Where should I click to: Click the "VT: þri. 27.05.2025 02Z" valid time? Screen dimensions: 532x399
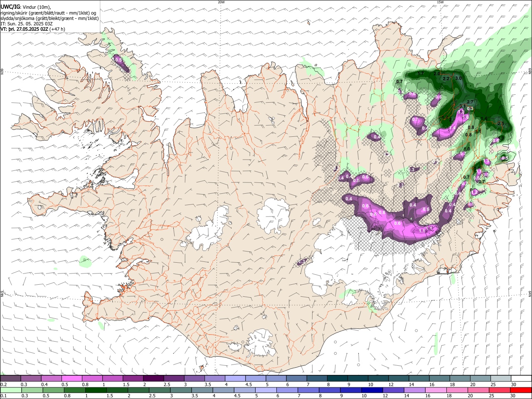(x=24, y=29)
